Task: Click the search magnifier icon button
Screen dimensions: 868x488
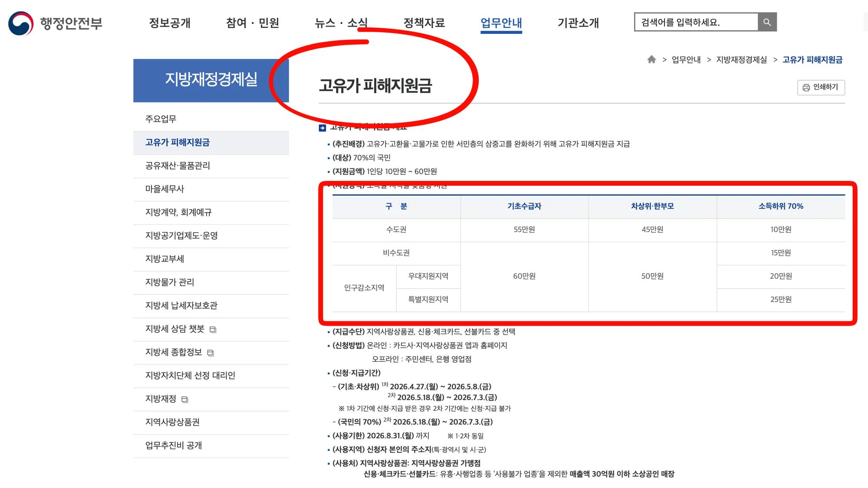Action: (767, 22)
